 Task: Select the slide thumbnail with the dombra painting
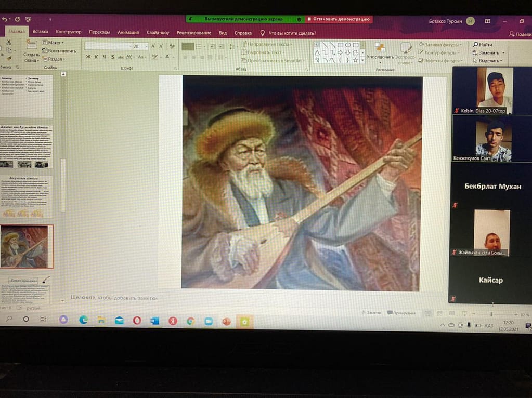pos(26,246)
